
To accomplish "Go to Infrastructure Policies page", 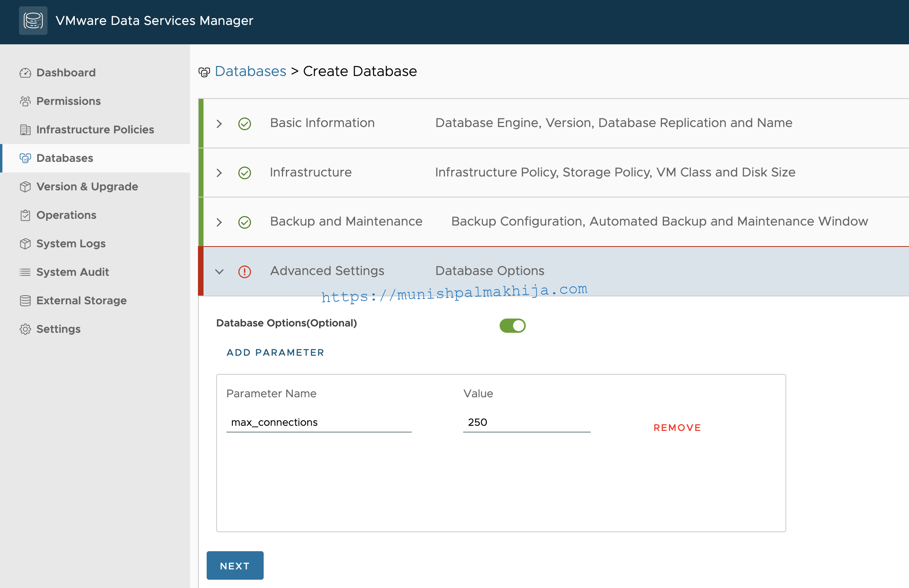I will point(95,130).
